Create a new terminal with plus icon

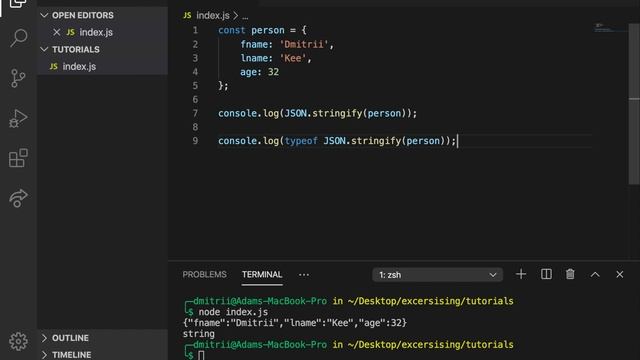click(521, 274)
